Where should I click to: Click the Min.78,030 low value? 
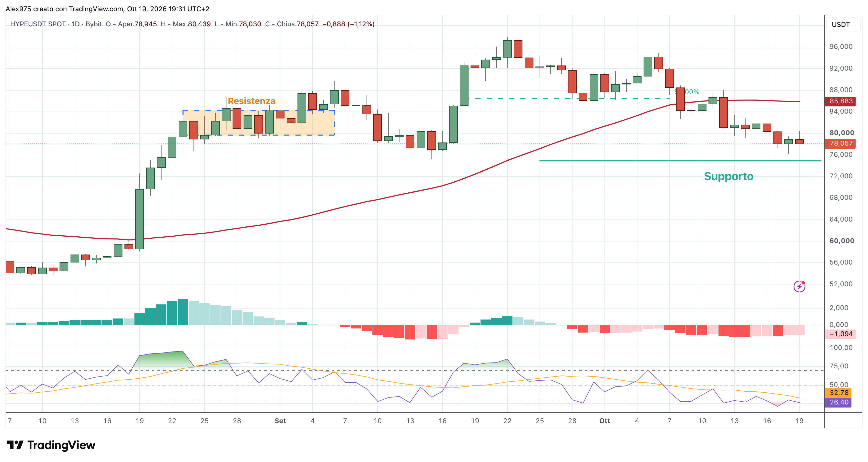coord(243,24)
